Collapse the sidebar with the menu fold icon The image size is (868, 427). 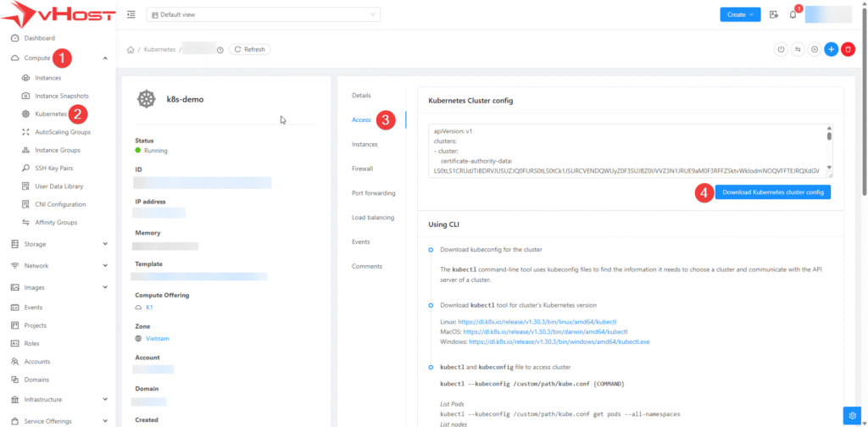[131, 14]
